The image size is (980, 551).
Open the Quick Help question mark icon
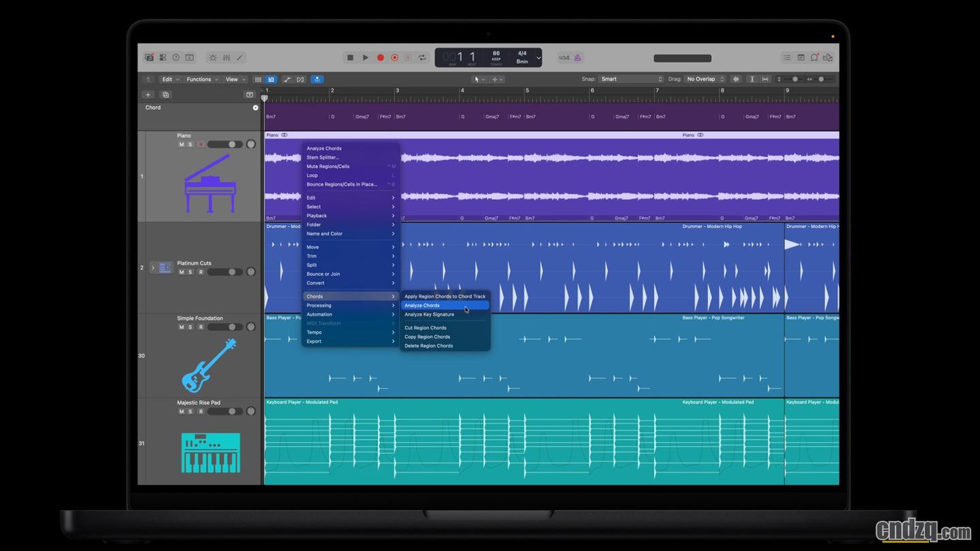(x=176, y=58)
